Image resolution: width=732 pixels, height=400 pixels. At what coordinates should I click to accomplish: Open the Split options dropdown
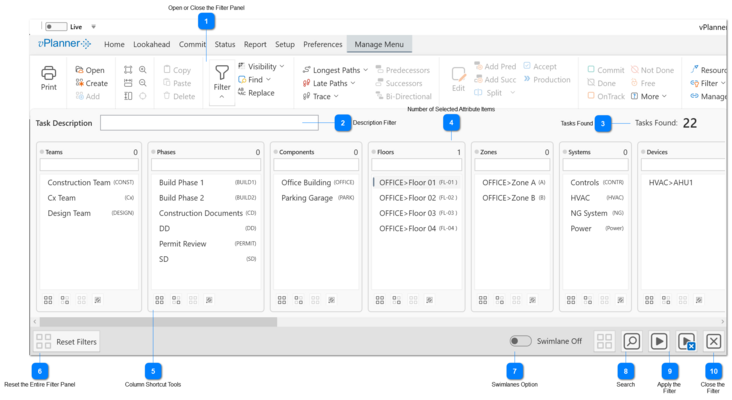513,92
